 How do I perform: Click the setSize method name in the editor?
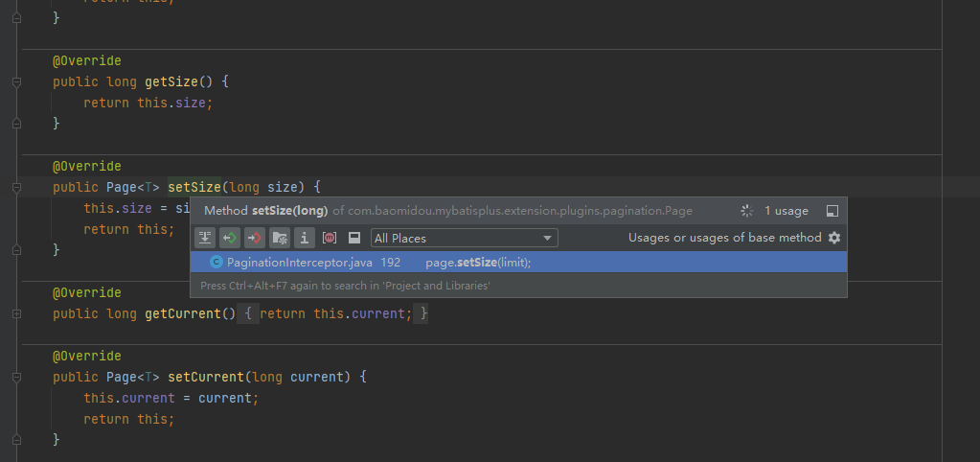[194, 187]
